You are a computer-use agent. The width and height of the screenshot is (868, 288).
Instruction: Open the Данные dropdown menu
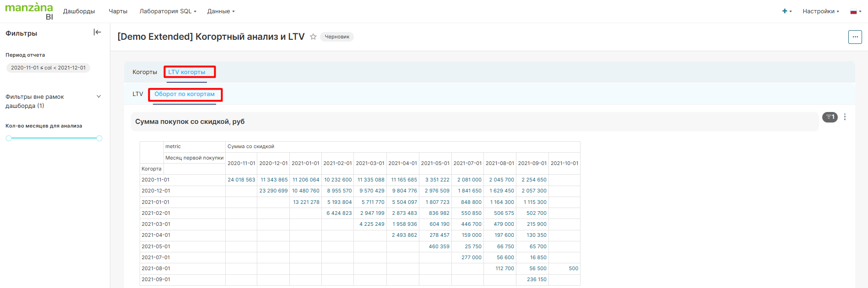[x=221, y=11]
